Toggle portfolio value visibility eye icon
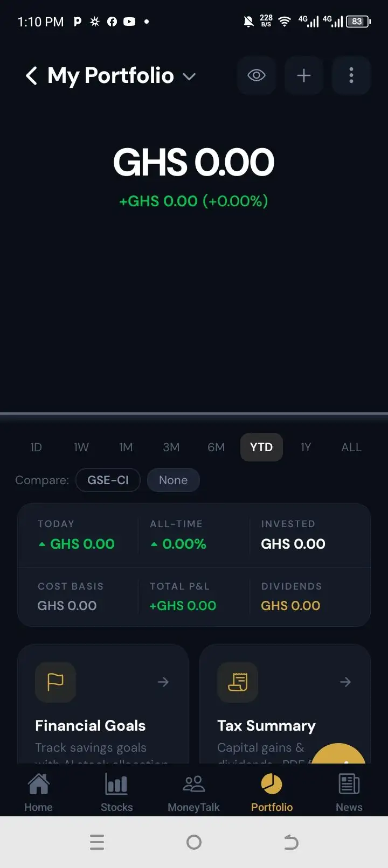 [257, 75]
